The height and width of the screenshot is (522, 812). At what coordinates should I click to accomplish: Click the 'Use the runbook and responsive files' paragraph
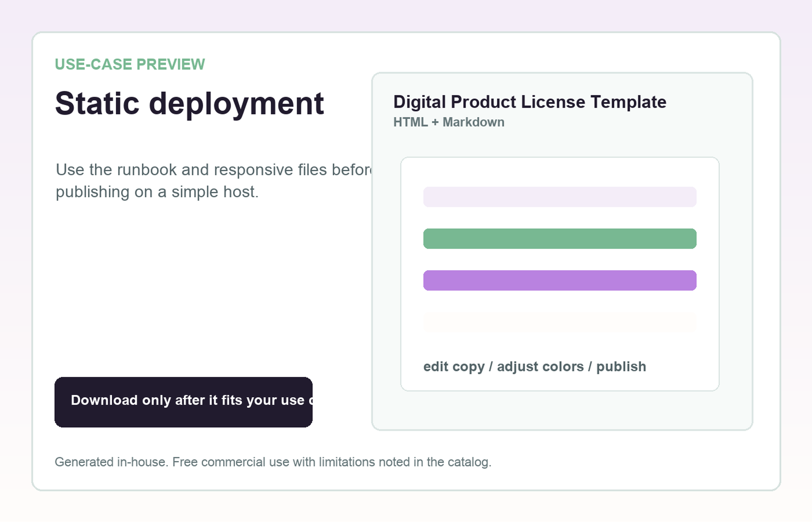[213, 181]
